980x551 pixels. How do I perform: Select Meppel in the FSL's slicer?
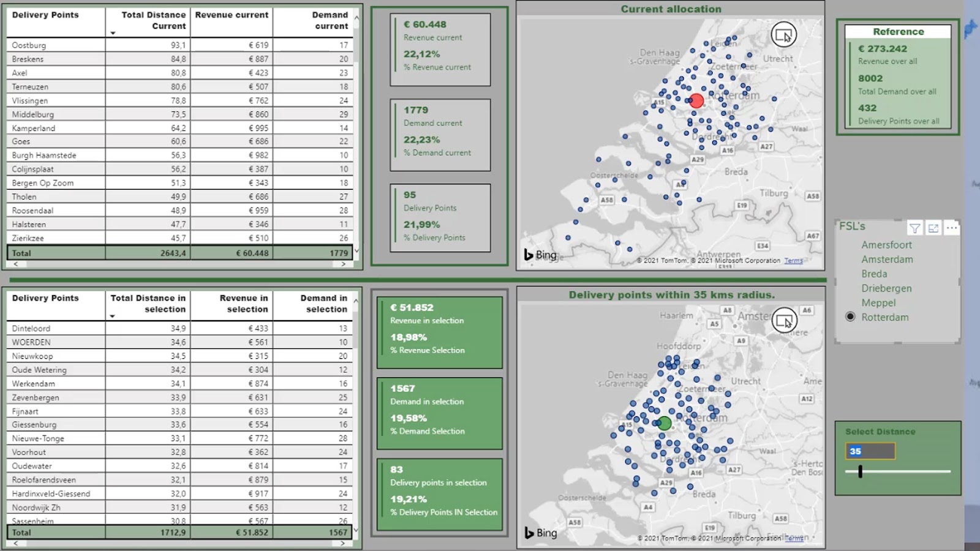[x=878, y=303]
